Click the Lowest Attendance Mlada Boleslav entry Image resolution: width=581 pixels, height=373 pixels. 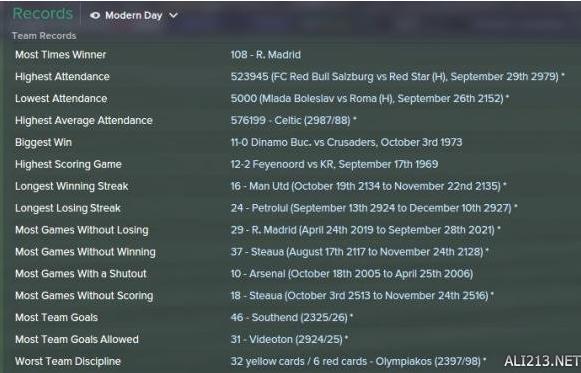coord(369,99)
